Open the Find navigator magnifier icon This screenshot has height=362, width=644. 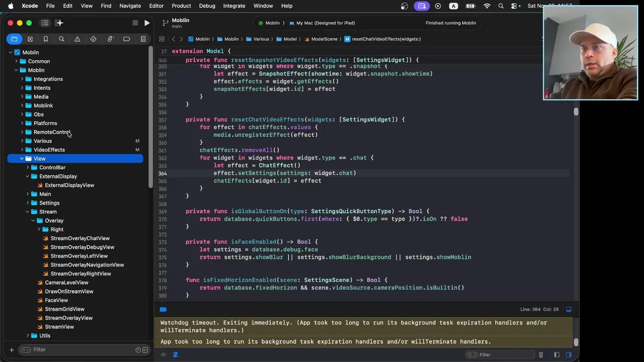[x=61, y=39]
